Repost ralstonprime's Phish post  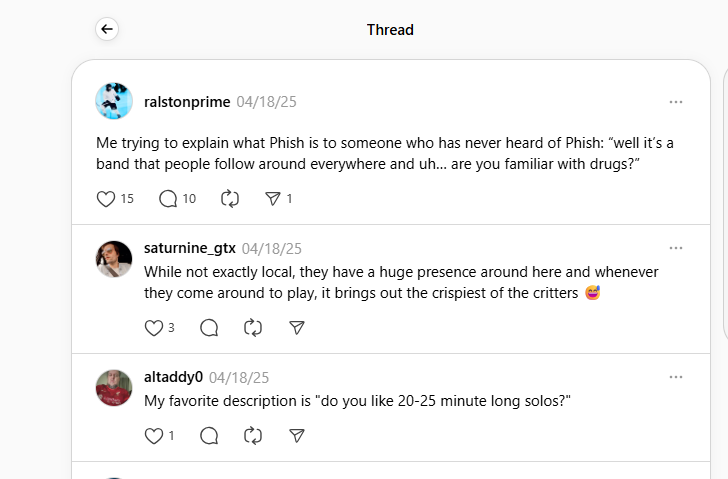coord(230,199)
